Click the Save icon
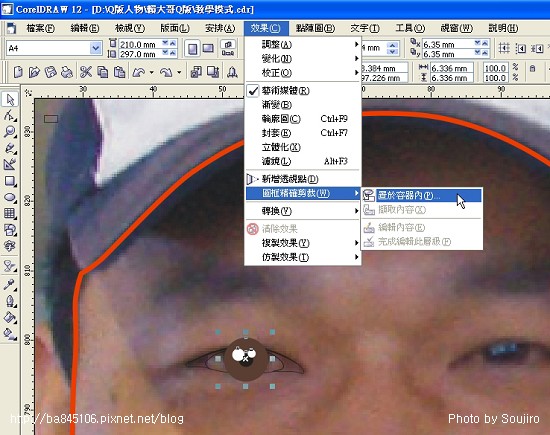The width and height of the screenshot is (550, 435). (51, 73)
